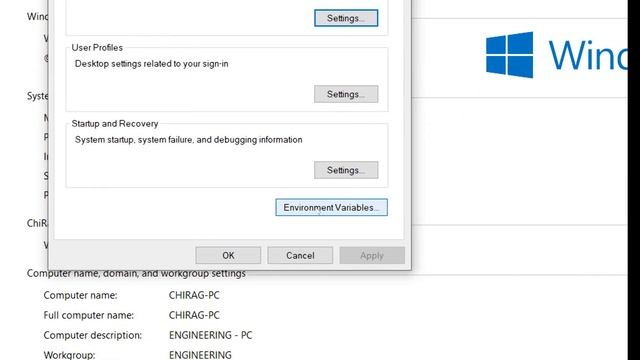Select the 'Computer name:' label text
The image size is (640, 360).
pos(80,295)
